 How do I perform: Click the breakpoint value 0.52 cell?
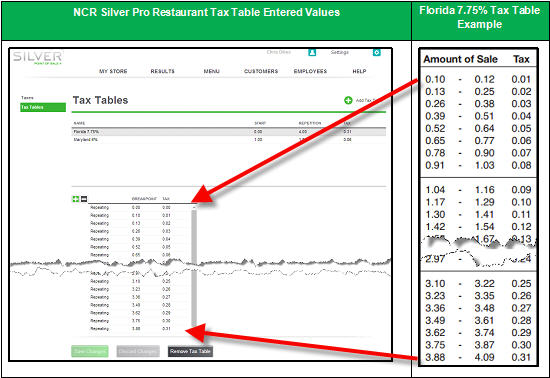click(x=136, y=247)
